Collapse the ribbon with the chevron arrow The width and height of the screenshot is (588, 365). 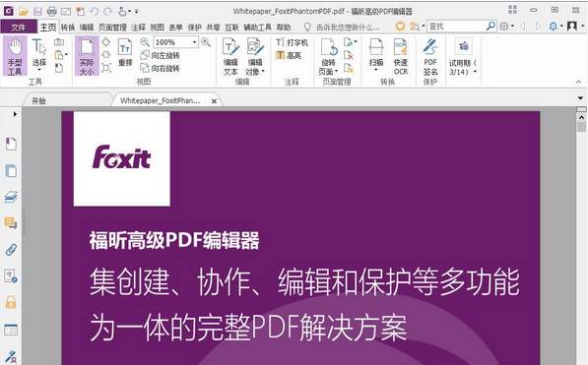pyautogui.click(x=579, y=82)
